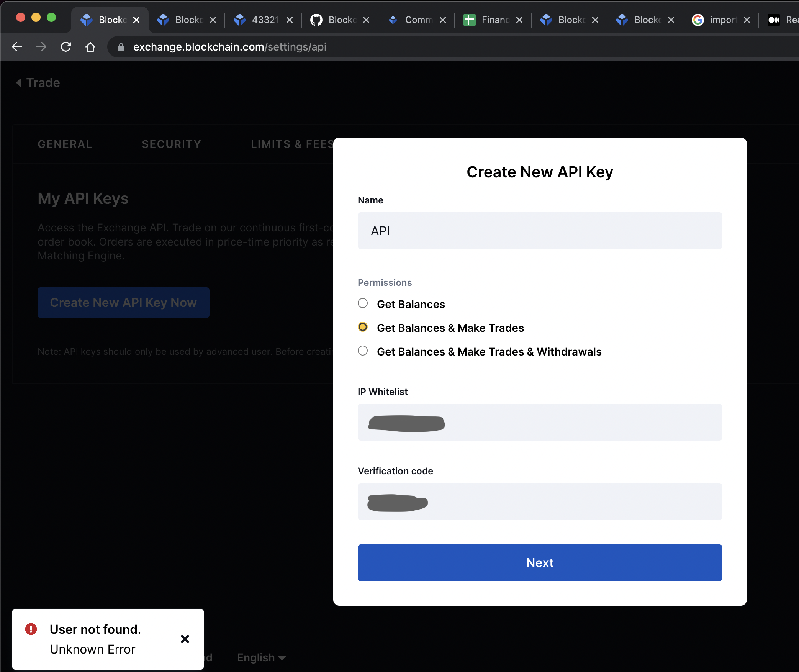Click the API Name input field

click(x=540, y=231)
